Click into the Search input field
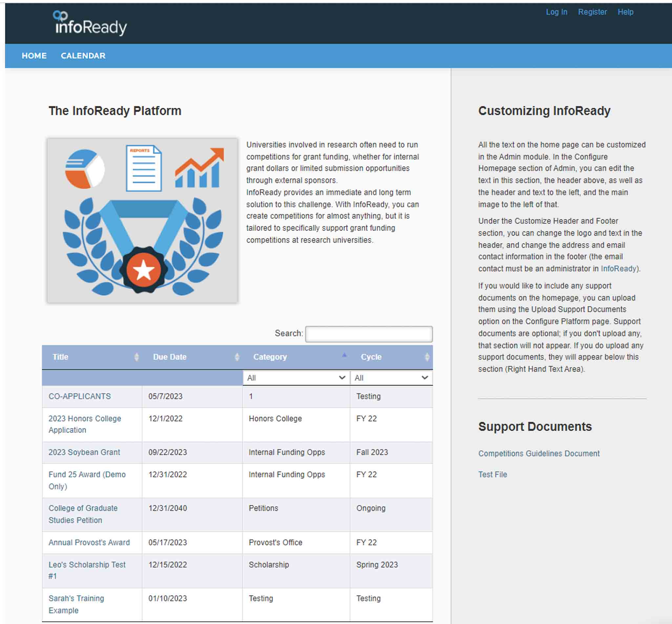 tap(368, 334)
